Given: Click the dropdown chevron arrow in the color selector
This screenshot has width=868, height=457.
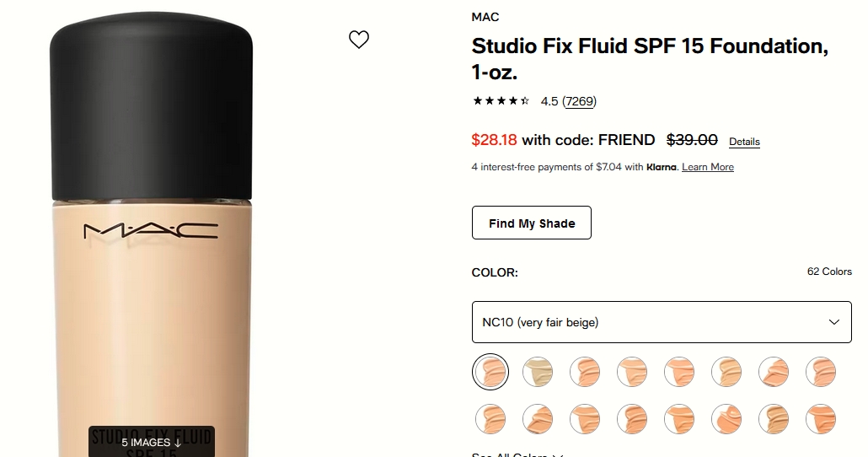Looking at the screenshot, I should pos(833,322).
